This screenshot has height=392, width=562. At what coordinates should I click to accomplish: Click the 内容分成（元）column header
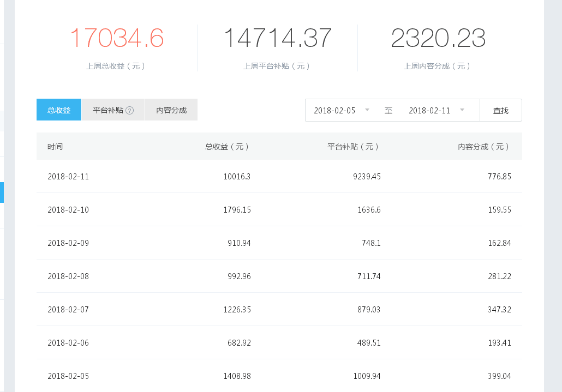(484, 147)
